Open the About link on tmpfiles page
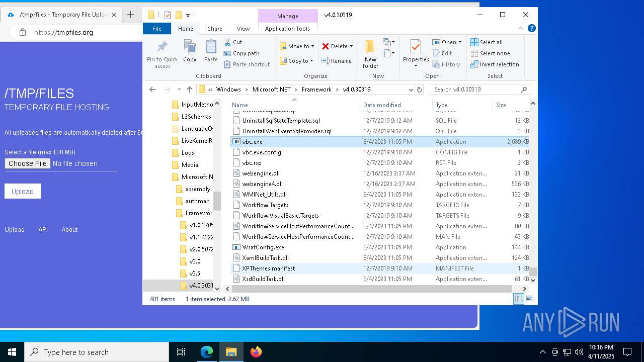The width and height of the screenshot is (644, 362). coord(69,229)
